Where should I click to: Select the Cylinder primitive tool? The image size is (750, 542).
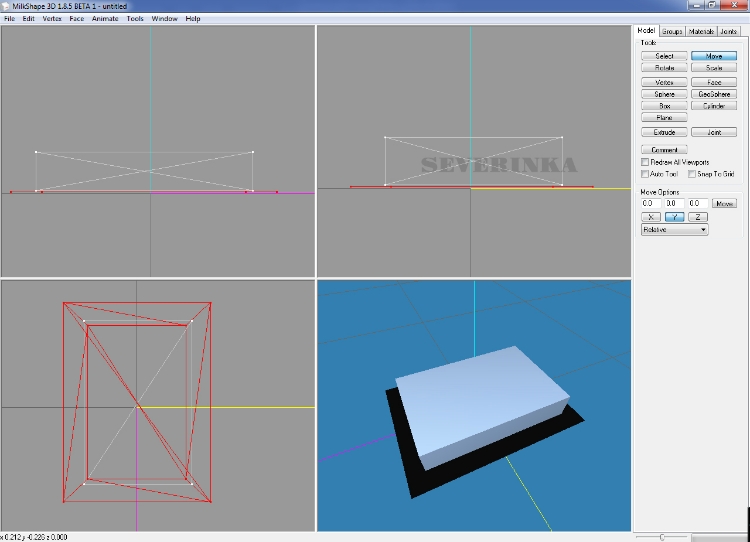tap(713, 106)
